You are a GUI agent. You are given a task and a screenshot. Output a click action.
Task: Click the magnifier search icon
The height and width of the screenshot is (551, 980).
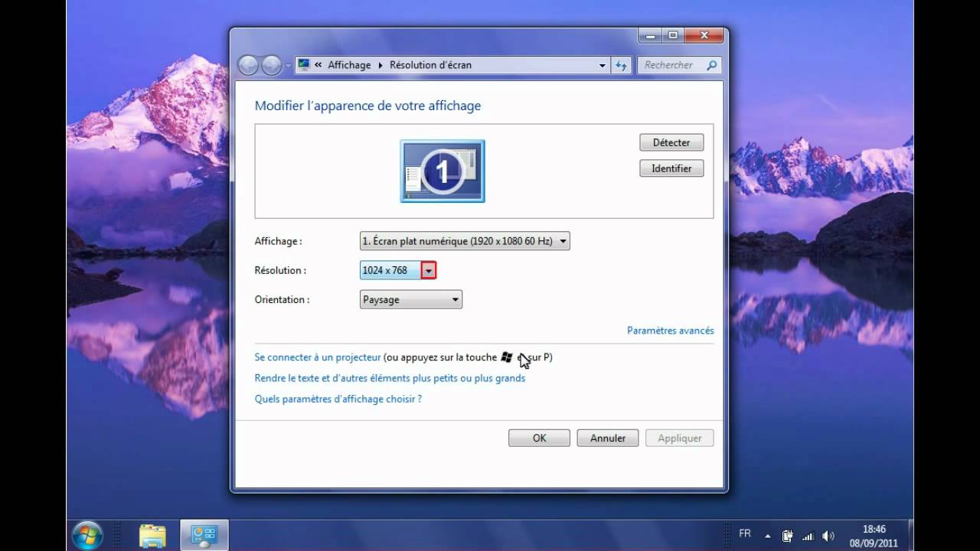coord(711,66)
